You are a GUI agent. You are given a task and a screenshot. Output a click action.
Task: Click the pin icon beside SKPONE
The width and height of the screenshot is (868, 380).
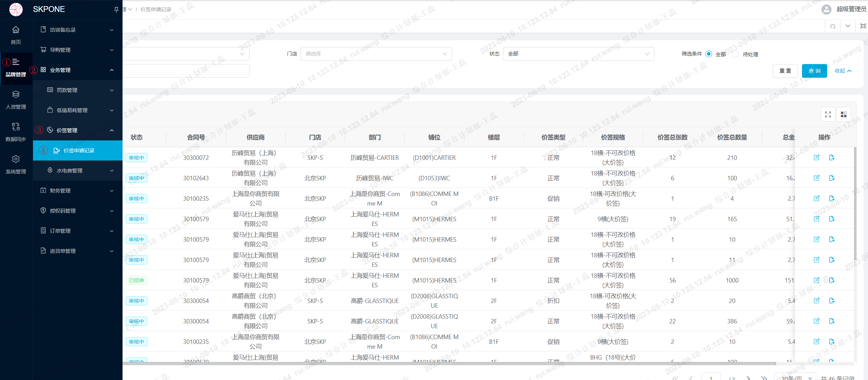click(116, 10)
